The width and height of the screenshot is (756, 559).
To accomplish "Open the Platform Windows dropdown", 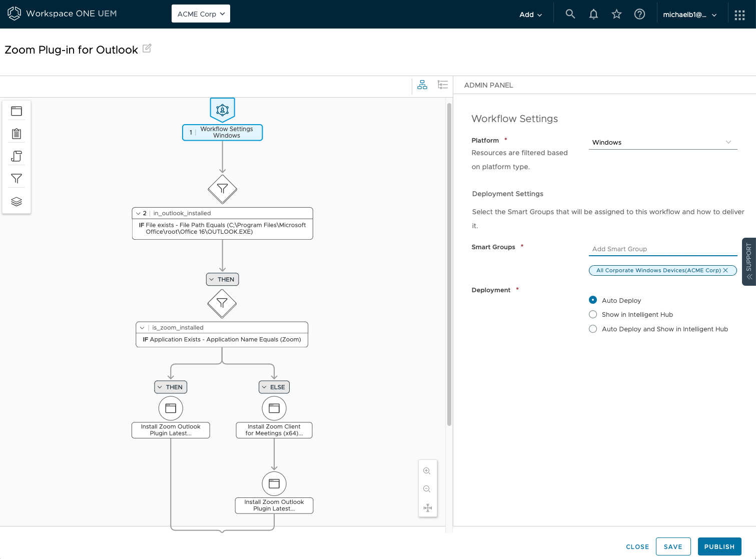I will 662,143.
